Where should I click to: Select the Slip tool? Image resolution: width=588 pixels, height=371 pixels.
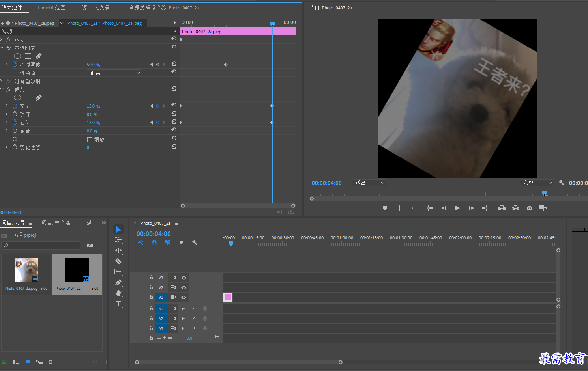tap(118, 272)
